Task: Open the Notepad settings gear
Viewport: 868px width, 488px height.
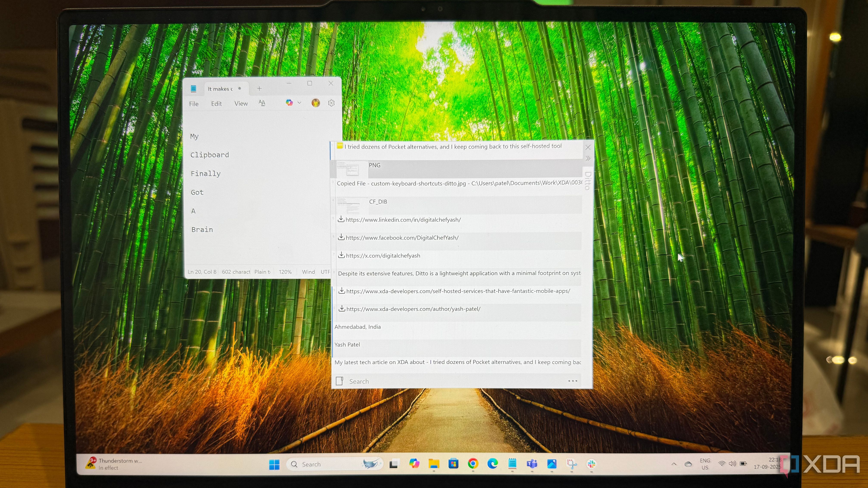Action: [x=331, y=103]
